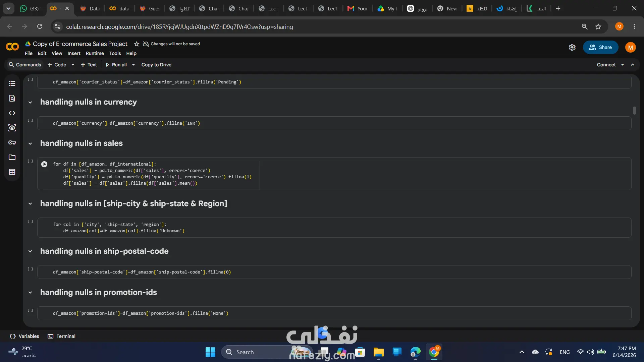This screenshot has width=644, height=362.
Task: Collapse the 'handling nulls in sales' section
Action: tap(30, 143)
